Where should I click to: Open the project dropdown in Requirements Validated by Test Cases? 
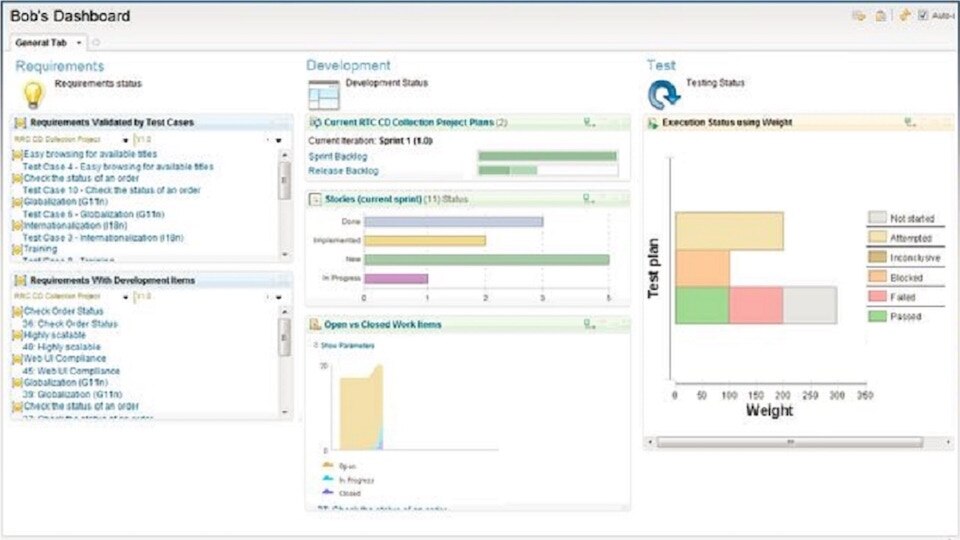point(126,141)
